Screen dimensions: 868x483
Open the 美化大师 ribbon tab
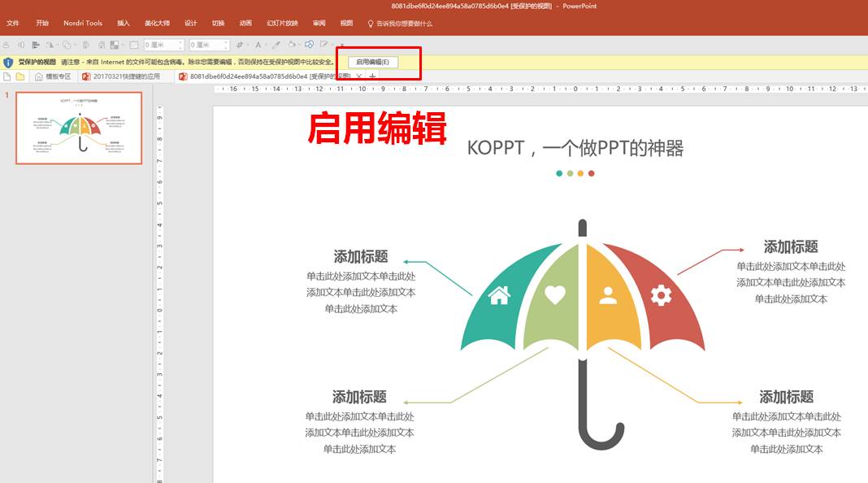click(x=157, y=24)
